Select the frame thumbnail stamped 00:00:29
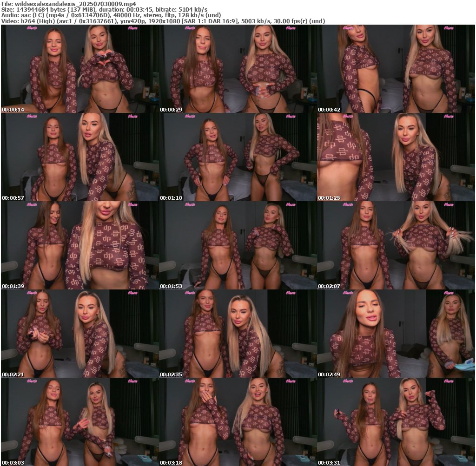The width and height of the screenshot is (476, 466). pos(238,69)
